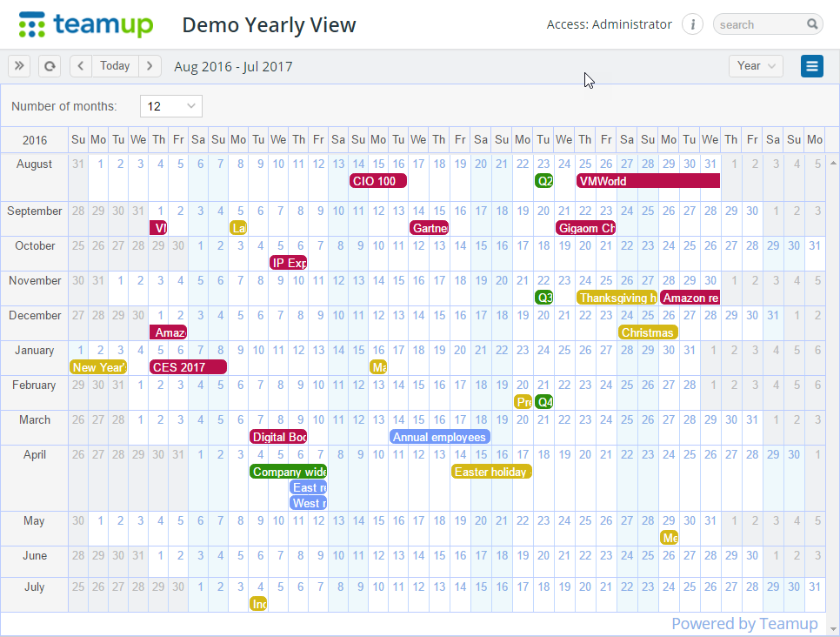The image size is (840, 637).
Task: Jump to Today
Action: tap(115, 65)
